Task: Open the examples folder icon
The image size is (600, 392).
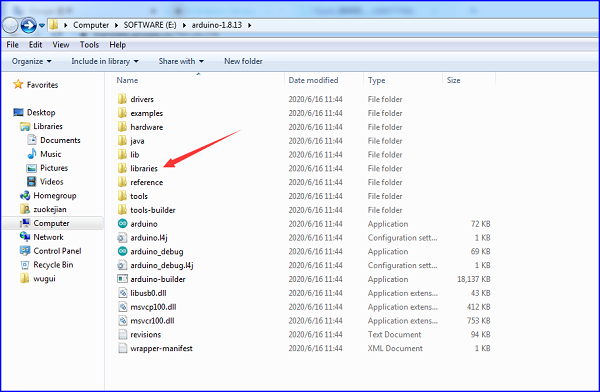Action: [122, 113]
